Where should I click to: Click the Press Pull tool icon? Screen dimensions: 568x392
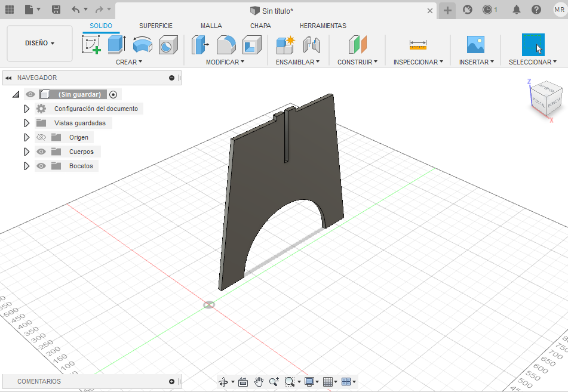[x=199, y=45]
